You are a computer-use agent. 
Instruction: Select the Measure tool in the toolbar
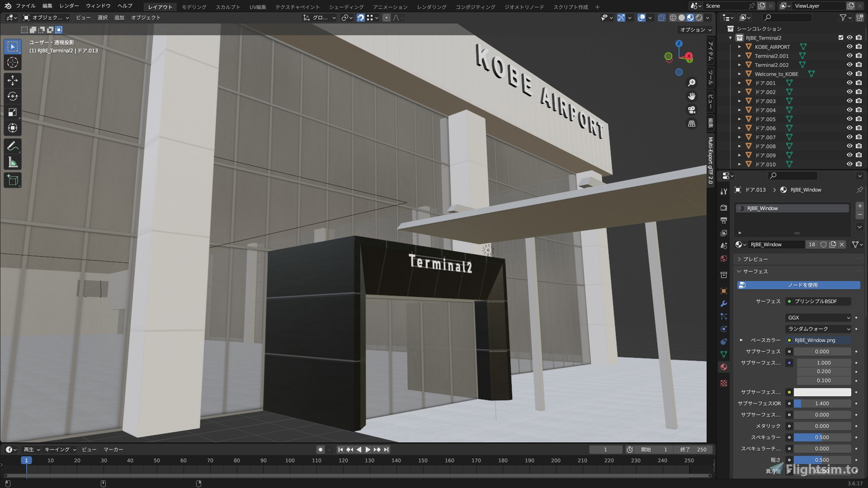(12, 162)
